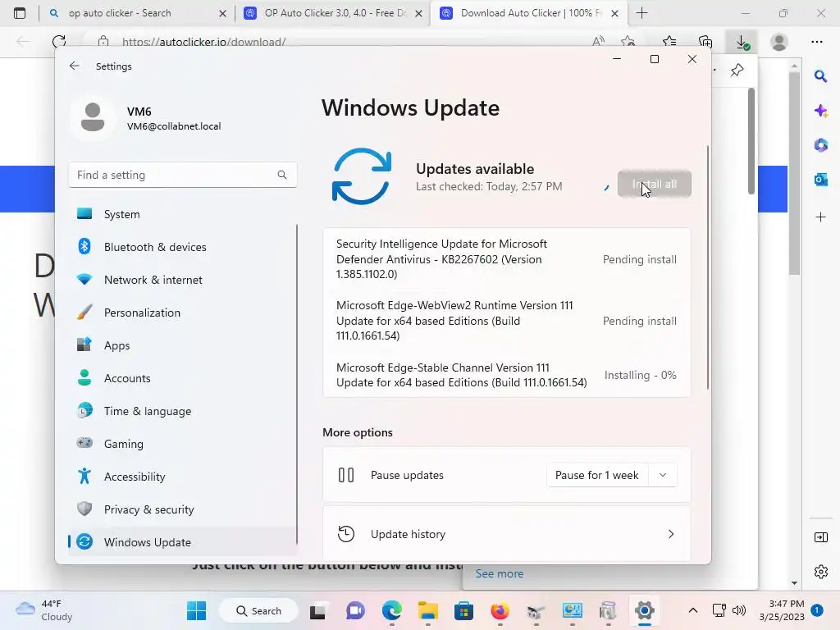840x630 pixels.
Task: Open File Explorer from taskbar
Action: (x=427, y=610)
